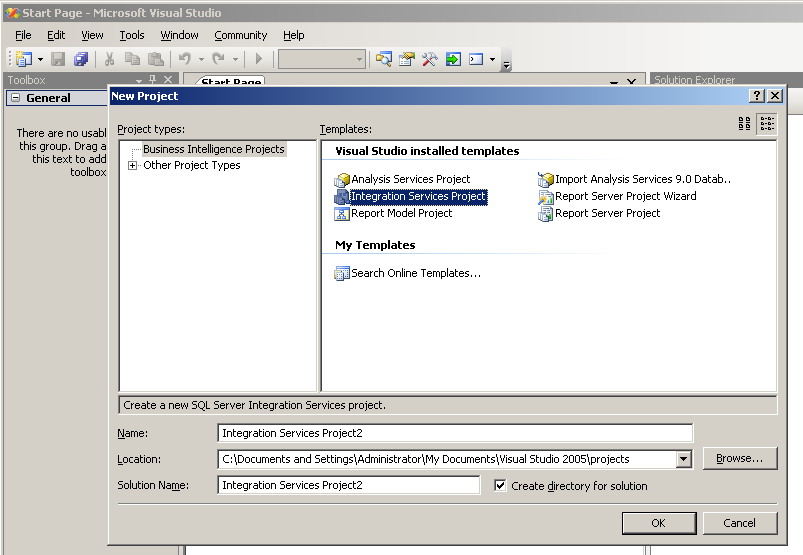
Task: Select Other Project Types in tree
Action: pyautogui.click(x=192, y=165)
